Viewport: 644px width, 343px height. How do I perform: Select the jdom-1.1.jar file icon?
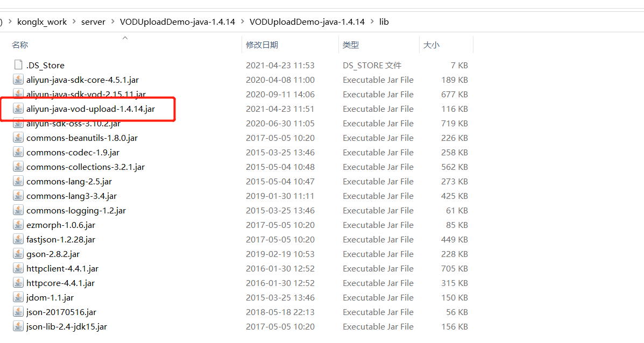click(x=18, y=298)
